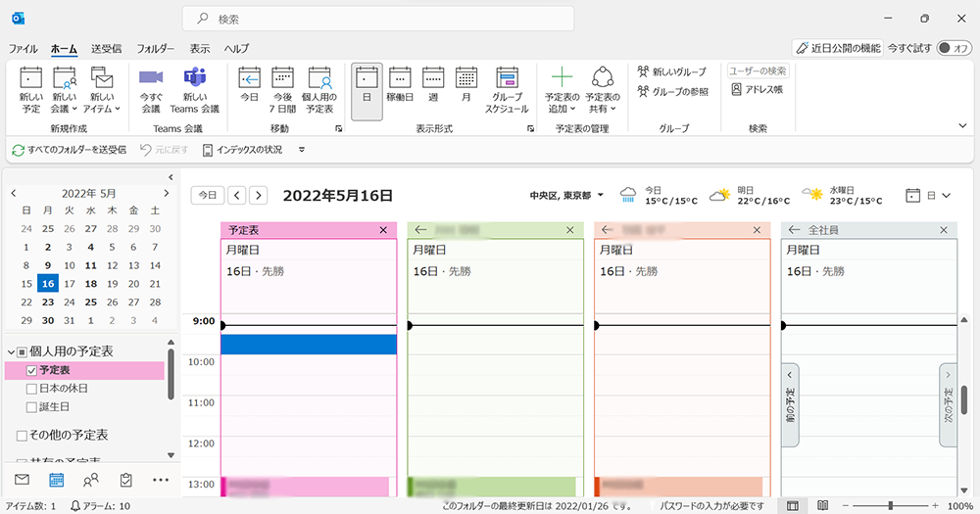Viewport: 980px width, 514px height.
Task: Click the 今日 button above the calendar
Action: coord(207,195)
